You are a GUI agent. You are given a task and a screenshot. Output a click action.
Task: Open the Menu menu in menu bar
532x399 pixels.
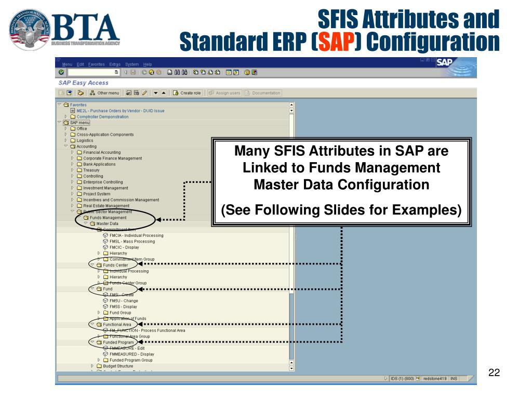tap(67, 64)
